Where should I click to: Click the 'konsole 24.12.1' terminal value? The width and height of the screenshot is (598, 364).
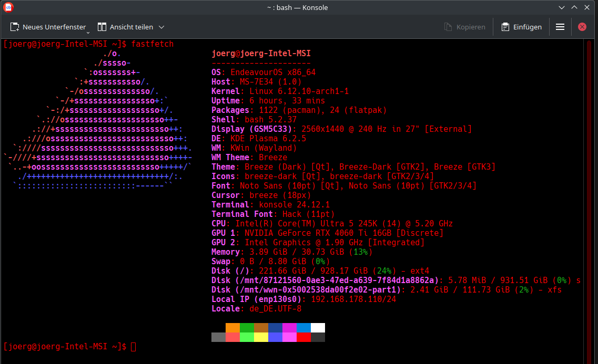coord(295,205)
